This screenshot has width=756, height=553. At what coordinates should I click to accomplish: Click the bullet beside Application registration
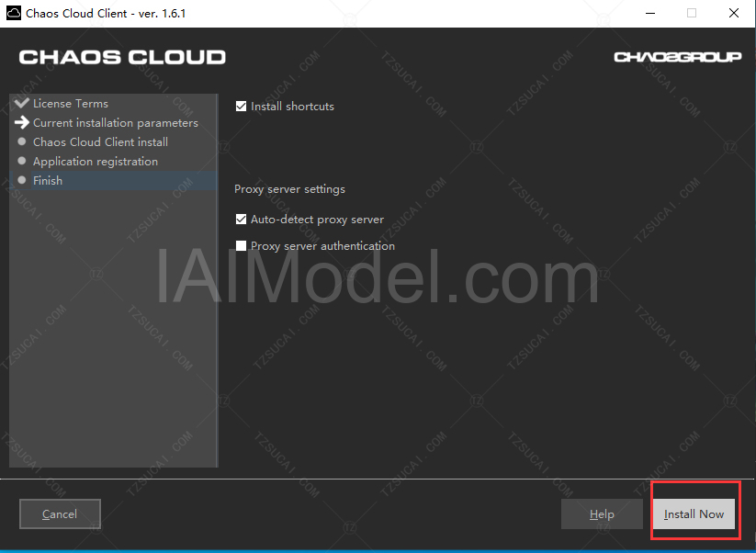tap(22, 161)
